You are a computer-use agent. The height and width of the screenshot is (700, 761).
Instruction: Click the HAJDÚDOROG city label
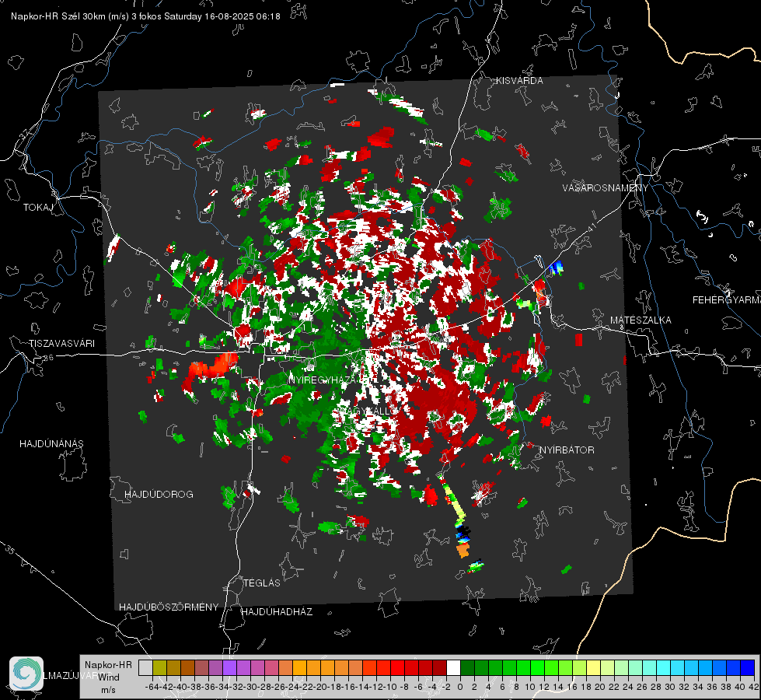pyautogui.click(x=159, y=495)
